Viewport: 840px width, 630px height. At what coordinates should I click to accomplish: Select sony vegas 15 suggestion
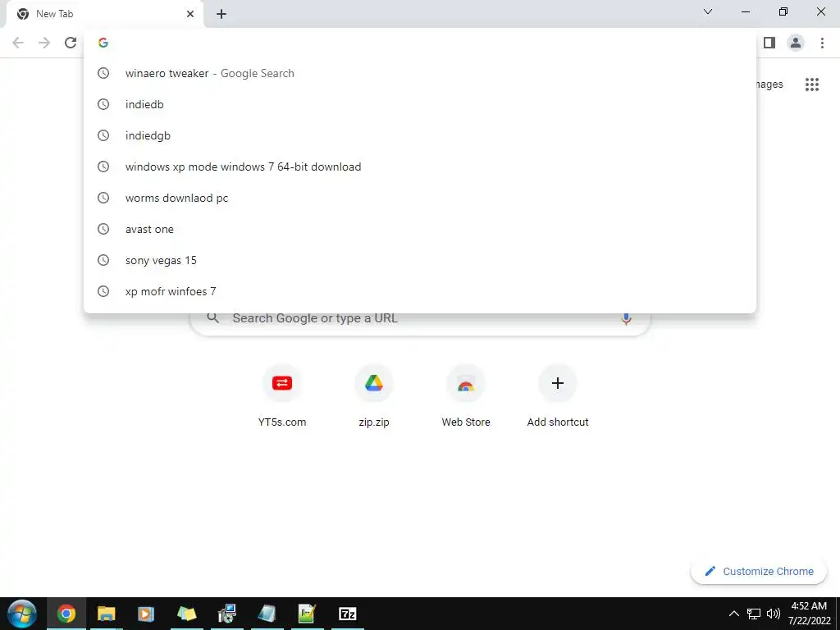pos(420,260)
